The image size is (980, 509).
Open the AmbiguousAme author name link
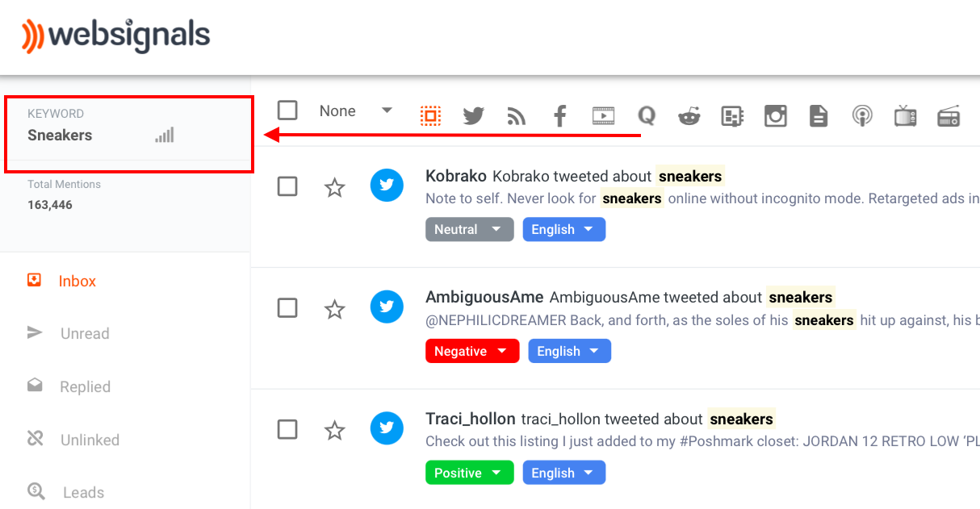pyautogui.click(x=484, y=297)
